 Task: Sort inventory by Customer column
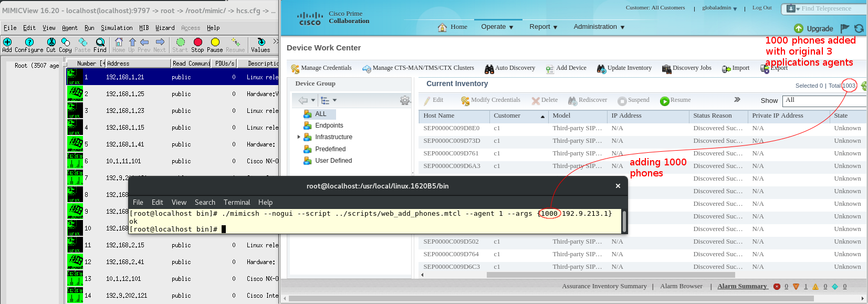pyautogui.click(x=519, y=116)
